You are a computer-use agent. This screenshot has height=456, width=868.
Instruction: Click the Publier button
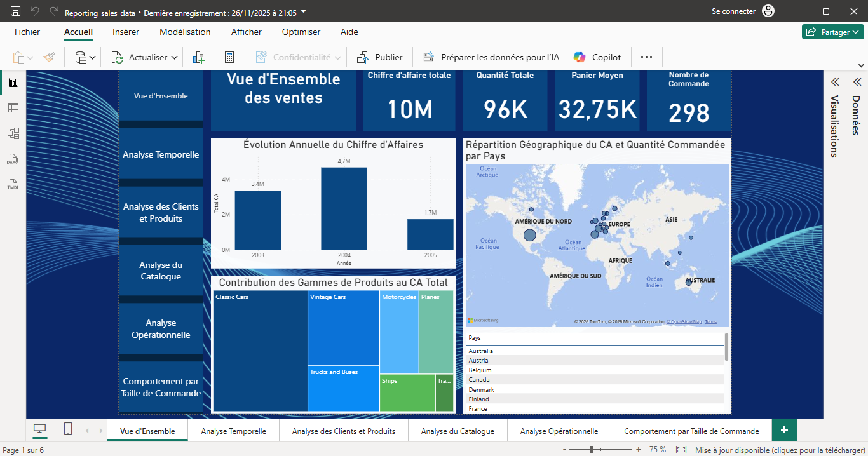380,57
